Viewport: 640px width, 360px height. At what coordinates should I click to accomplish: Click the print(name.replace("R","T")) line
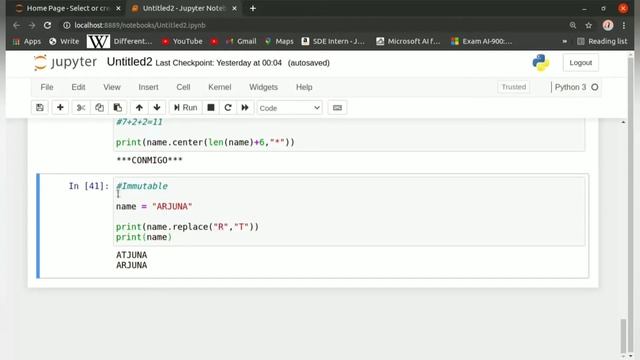(x=187, y=227)
